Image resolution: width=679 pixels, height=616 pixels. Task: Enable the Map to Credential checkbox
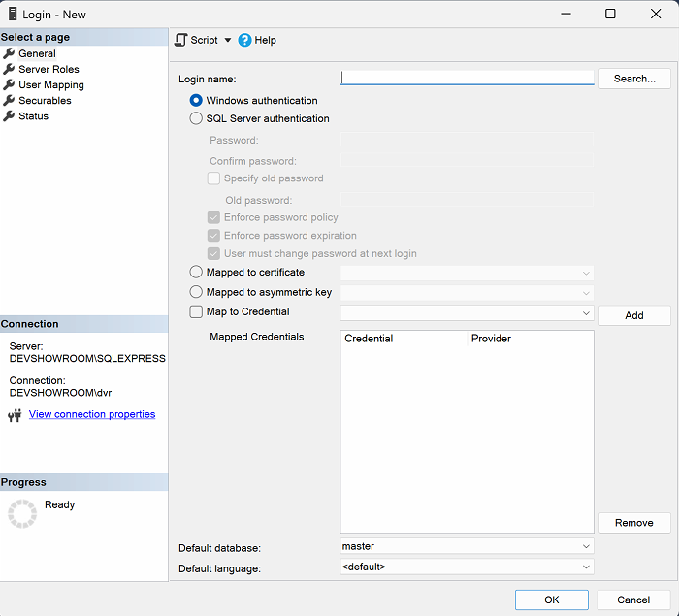(x=197, y=312)
